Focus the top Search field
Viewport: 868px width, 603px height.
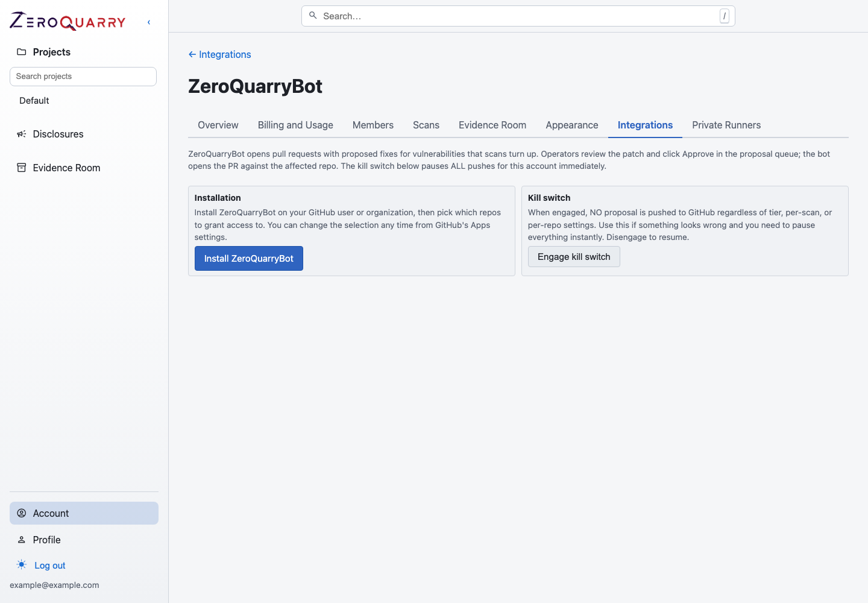point(518,16)
